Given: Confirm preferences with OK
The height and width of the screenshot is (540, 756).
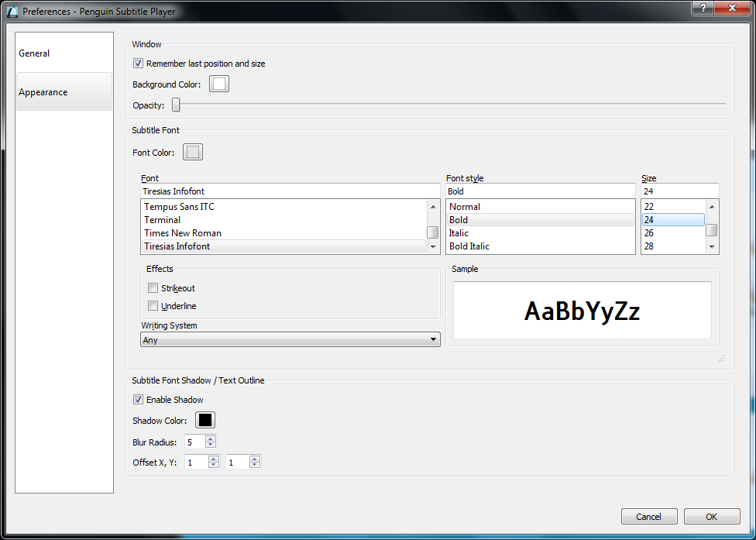Looking at the screenshot, I should coord(711,516).
